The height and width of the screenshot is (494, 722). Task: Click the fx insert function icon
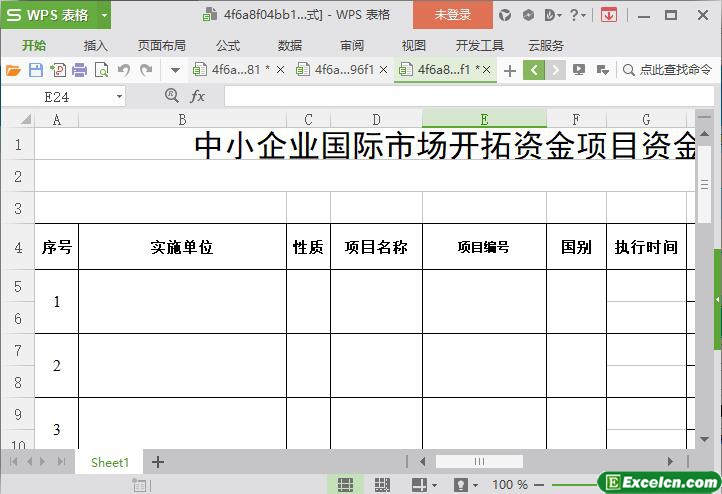coord(198,96)
